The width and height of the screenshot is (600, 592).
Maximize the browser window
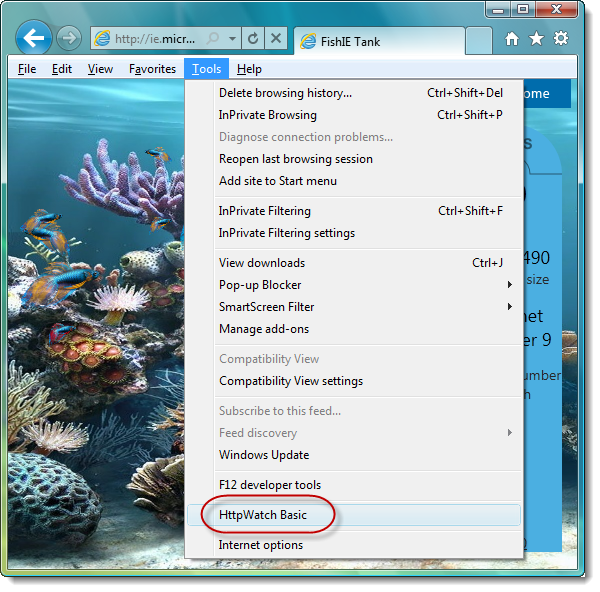click(x=523, y=9)
